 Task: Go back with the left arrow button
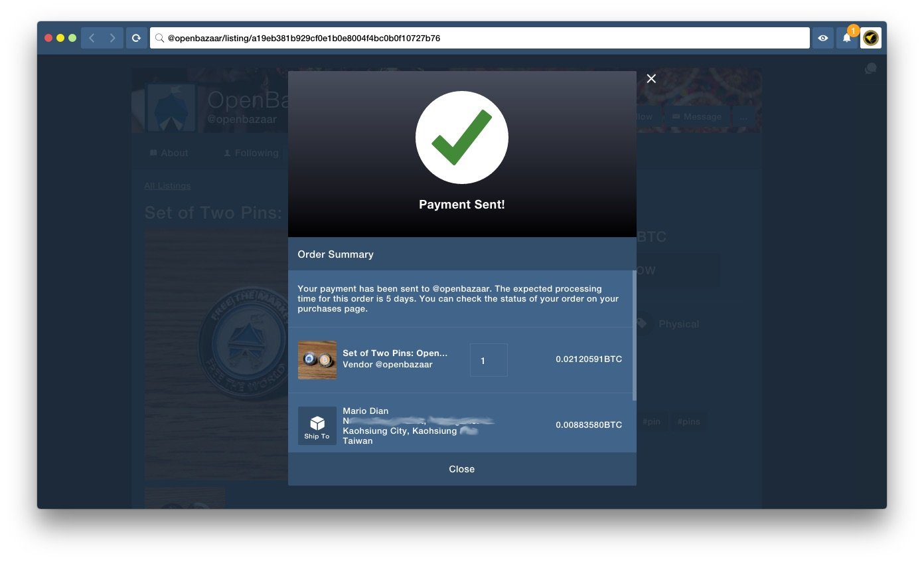(92, 39)
